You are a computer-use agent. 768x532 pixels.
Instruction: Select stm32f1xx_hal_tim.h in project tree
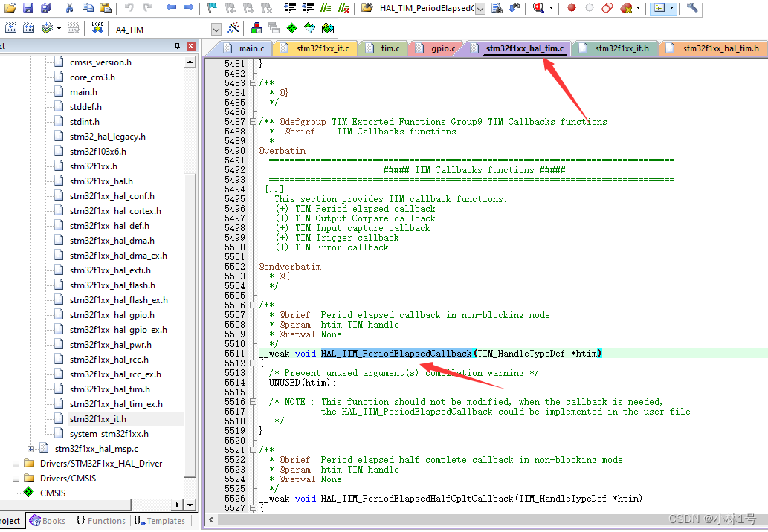pos(110,389)
